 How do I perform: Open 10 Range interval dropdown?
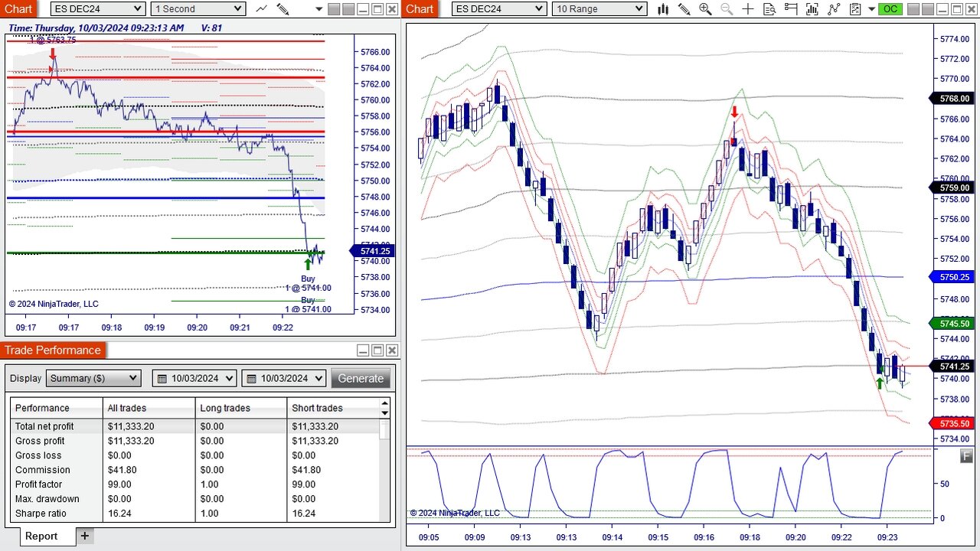599,9
